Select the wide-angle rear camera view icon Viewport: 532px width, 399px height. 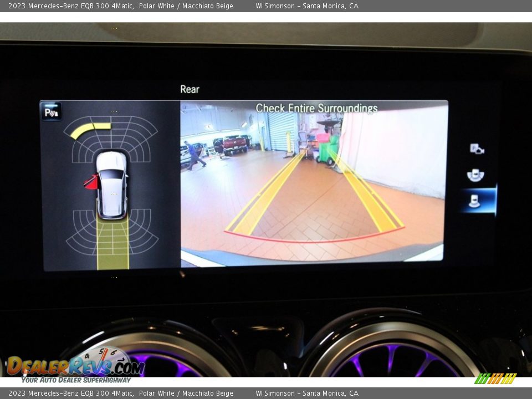pyautogui.click(x=475, y=175)
